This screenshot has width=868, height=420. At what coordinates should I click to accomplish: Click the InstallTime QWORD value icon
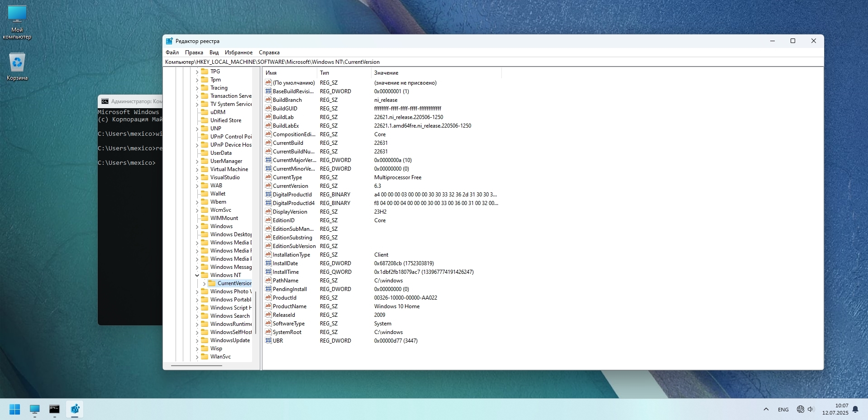click(x=268, y=272)
